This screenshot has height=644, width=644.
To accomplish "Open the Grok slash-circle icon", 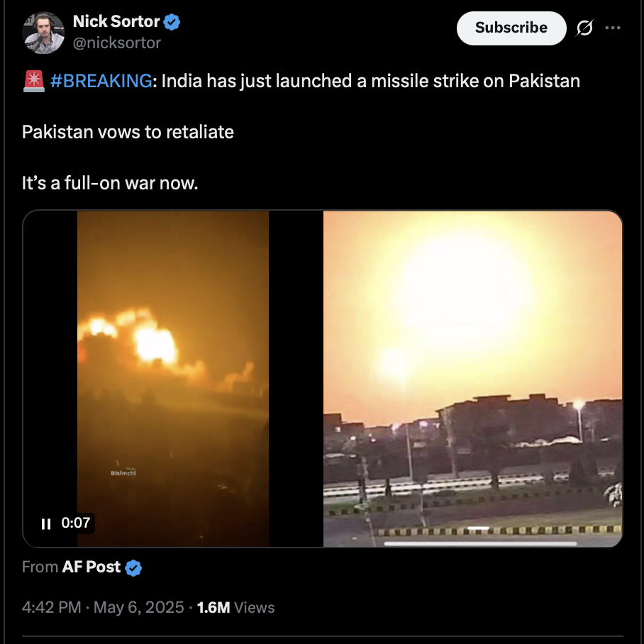I will [x=584, y=28].
